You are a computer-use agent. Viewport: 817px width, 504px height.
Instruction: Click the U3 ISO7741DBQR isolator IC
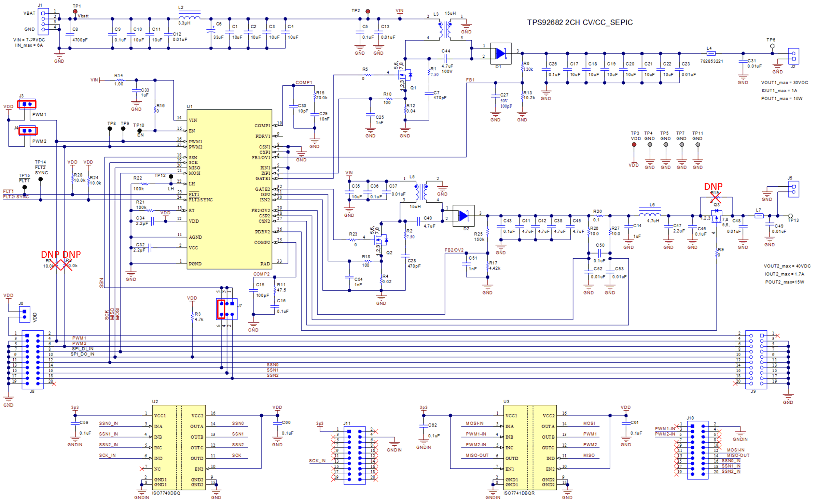click(530, 449)
